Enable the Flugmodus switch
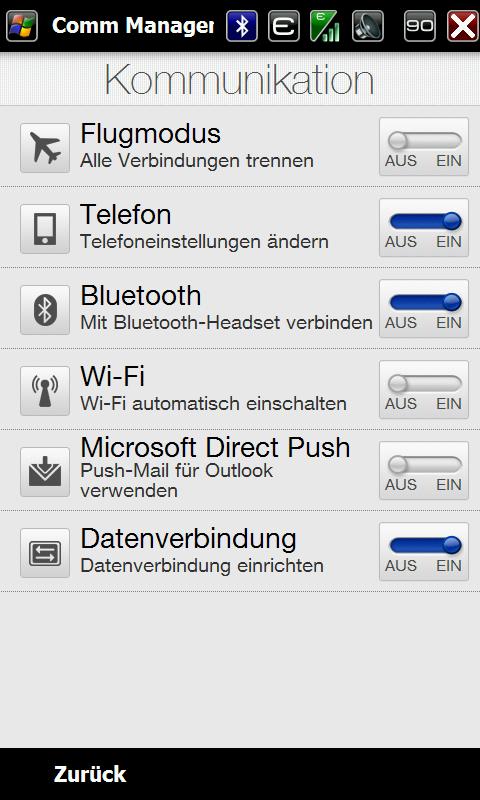This screenshot has height=800, width=480. 424,146
